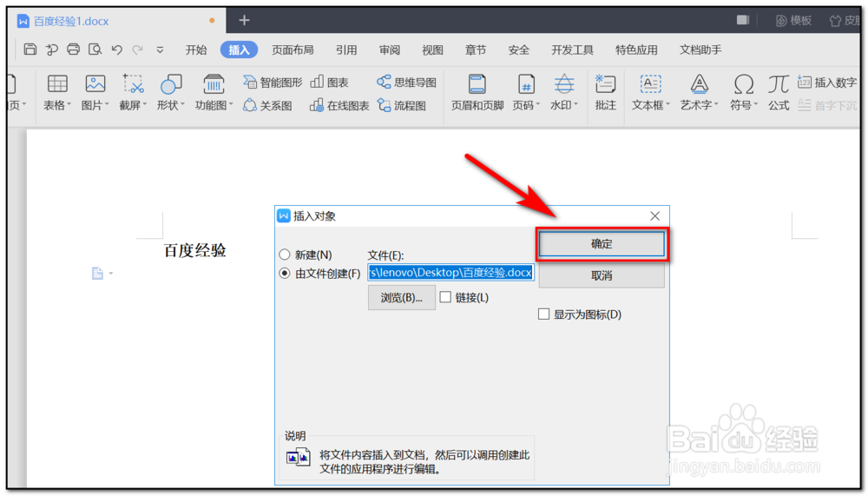868x496 pixels.
Task: Click the Screenshot (截屏) icon
Action: [x=133, y=84]
